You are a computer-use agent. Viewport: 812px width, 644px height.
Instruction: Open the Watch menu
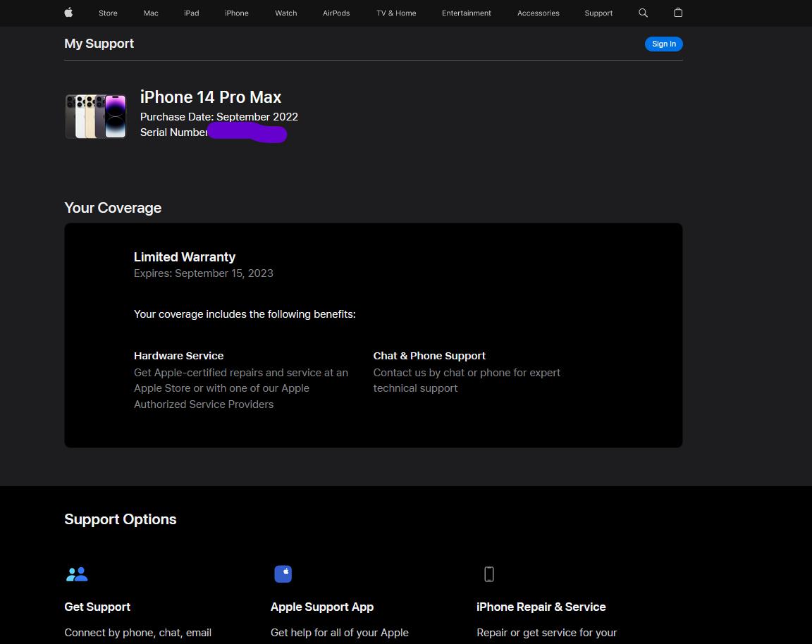point(286,13)
